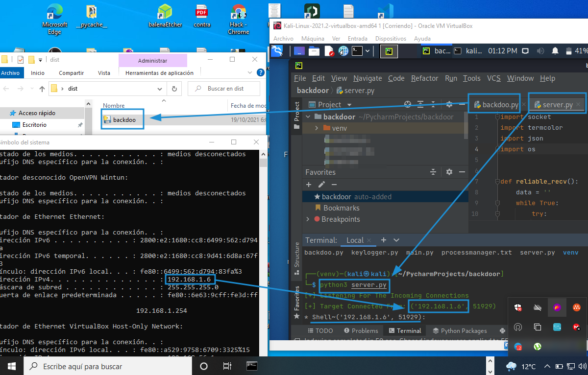Collapse the backdoor project root folder
The height and width of the screenshot is (375, 588).
(x=308, y=117)
